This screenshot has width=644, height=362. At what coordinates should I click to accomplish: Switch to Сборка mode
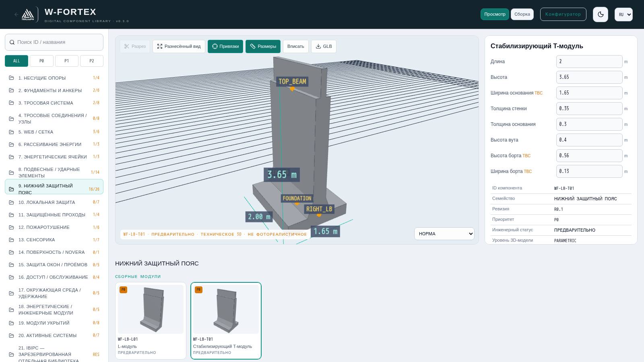pyautogui.click(x=522, y=14)
